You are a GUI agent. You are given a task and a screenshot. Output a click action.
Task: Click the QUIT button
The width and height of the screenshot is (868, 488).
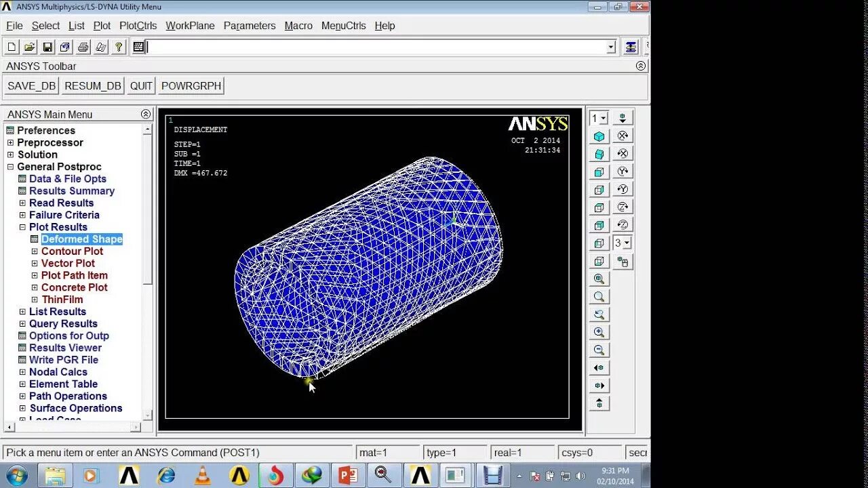tap(141, 86)
